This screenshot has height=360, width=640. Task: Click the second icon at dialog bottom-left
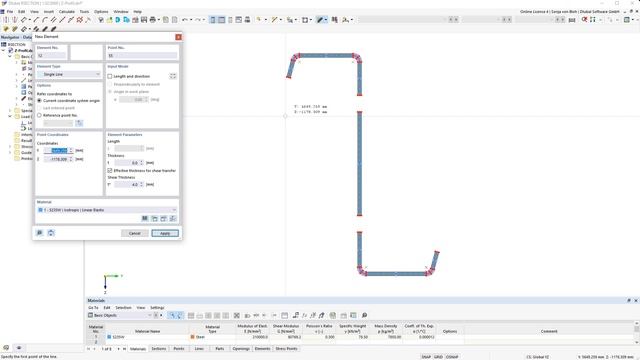pos(51,233)
